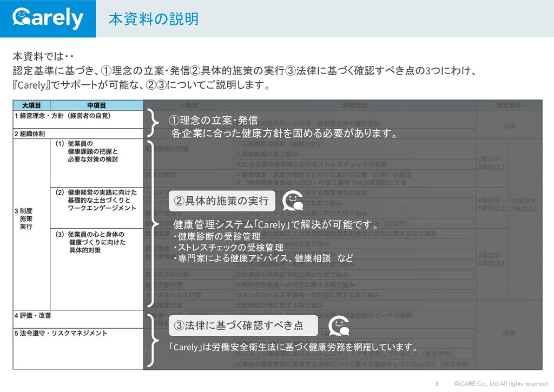
Task: Click the heading ①理念の立案・発信
Action: coord(213,120)
